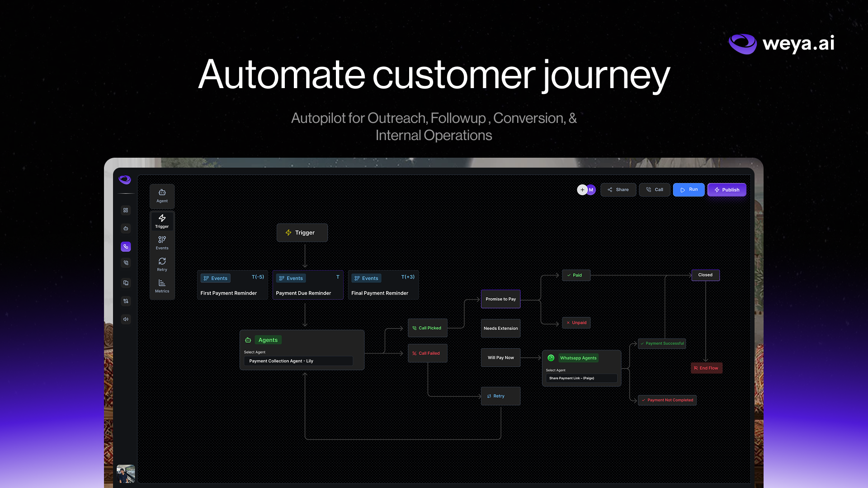
Task: Click the Call button
Action: point(654,190)
